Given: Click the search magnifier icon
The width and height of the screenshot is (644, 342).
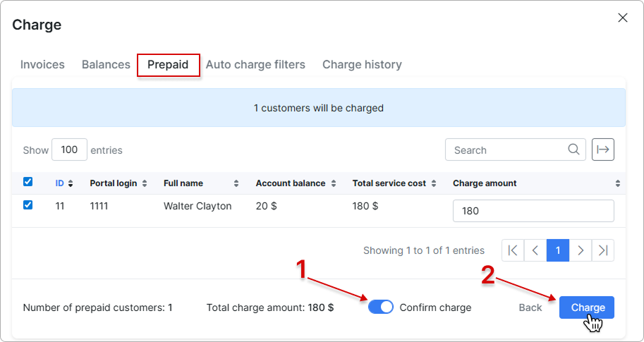Looking at the screenshot, I should 574,149.
